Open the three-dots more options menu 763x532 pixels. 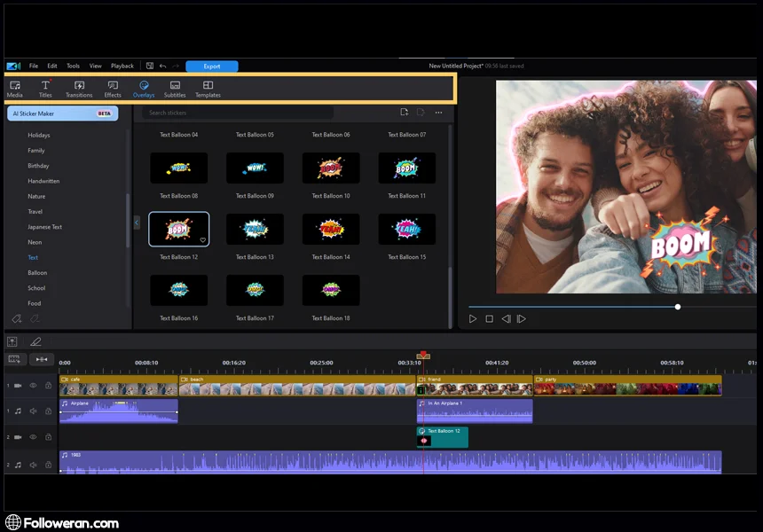[438, 113]
